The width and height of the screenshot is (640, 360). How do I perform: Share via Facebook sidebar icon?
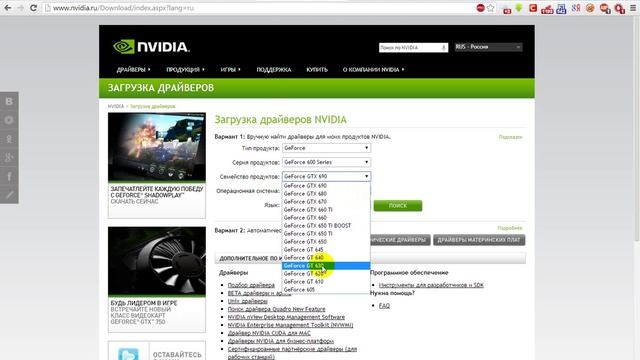coord(9,176)
